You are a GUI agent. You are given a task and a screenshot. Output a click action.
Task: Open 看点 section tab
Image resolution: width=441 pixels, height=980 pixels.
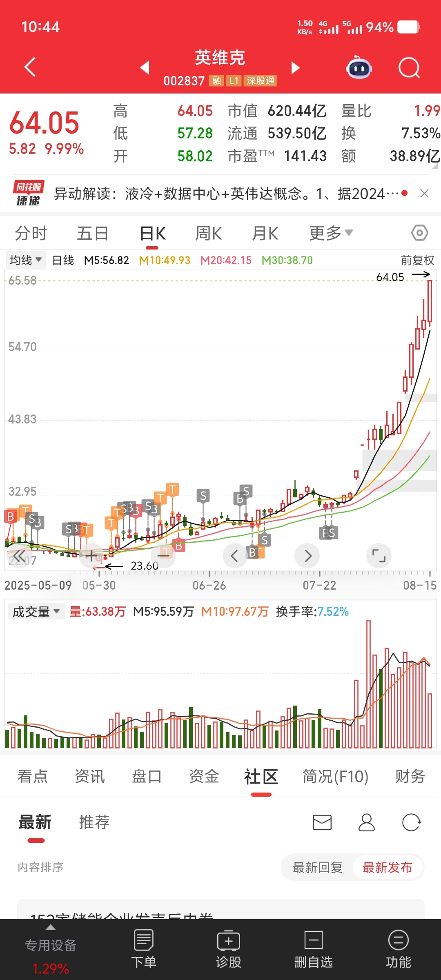(33, 776)
